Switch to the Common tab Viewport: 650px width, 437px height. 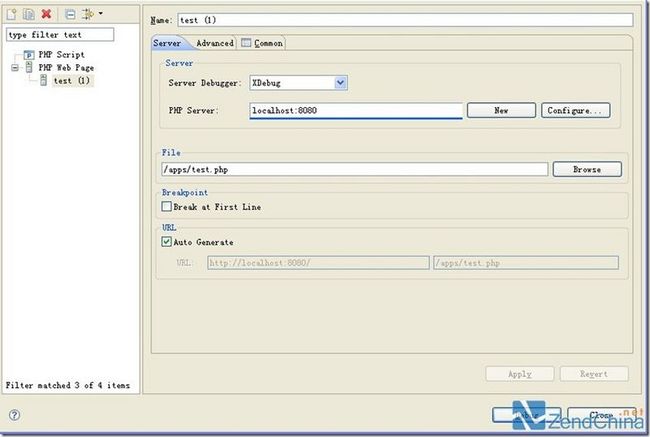(x=263, y=43)
